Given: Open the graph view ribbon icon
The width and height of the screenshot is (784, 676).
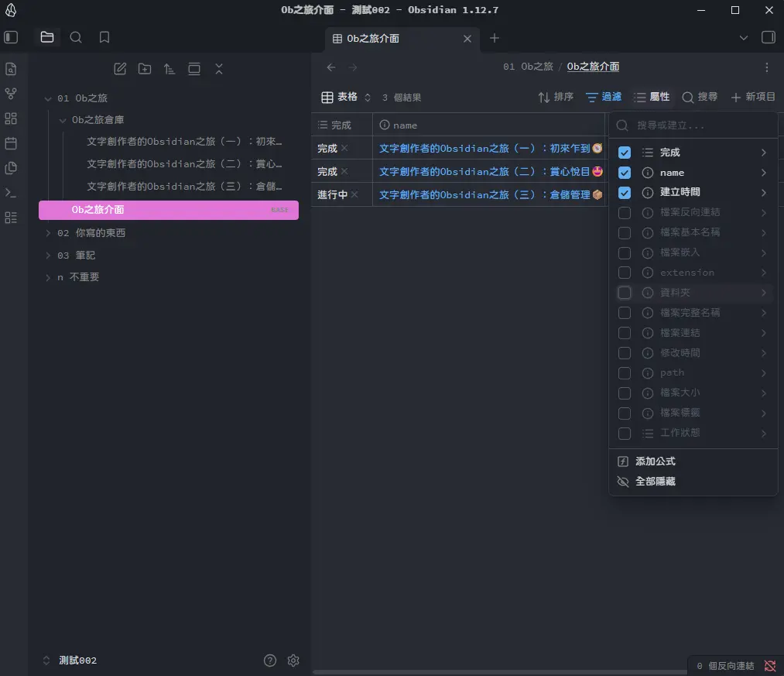Looking at the screenshot, I should tap(11, 94).
